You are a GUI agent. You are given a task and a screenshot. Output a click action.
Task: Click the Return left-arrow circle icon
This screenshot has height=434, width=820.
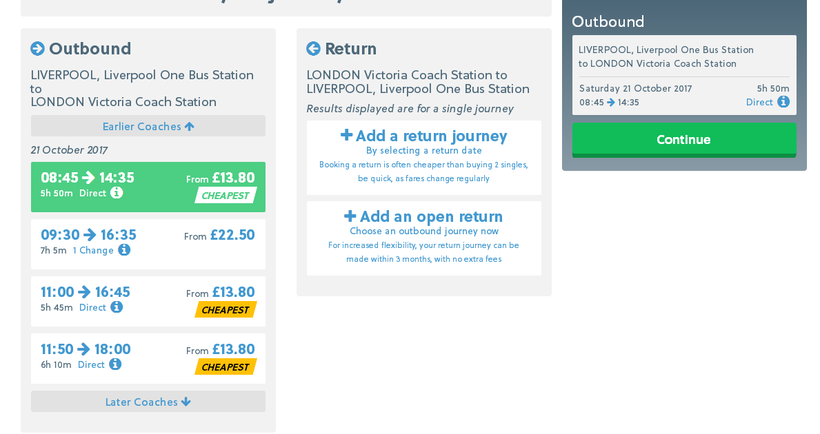[x=313, y=49]
